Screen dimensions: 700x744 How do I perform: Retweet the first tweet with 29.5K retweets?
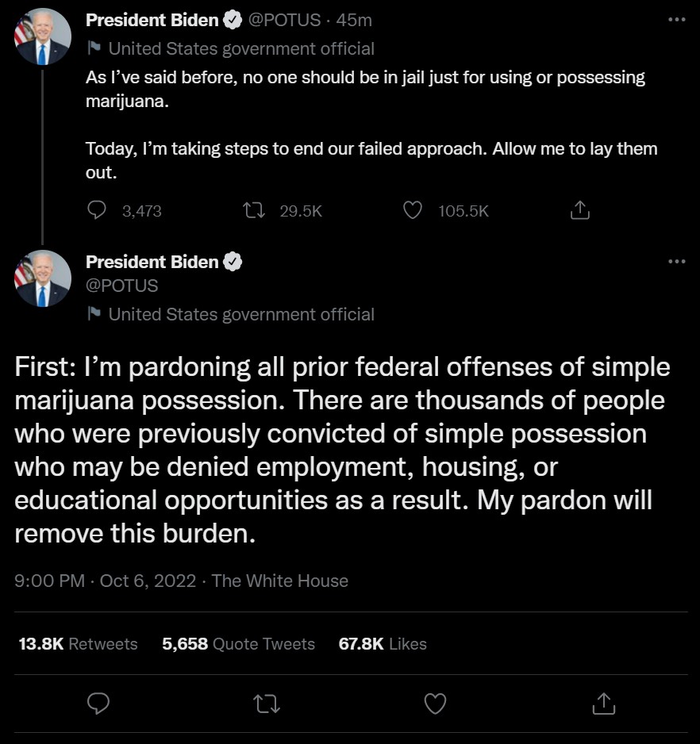(254, 210)
